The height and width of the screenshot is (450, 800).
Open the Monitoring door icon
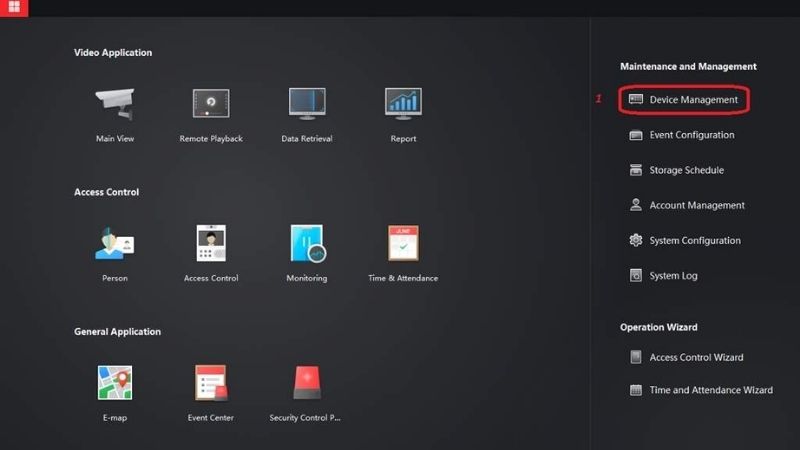click(x=307, y=244)
